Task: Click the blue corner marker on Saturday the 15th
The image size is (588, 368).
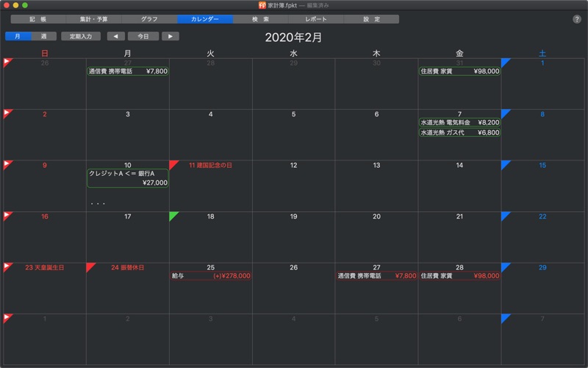Action: [505, 164]
